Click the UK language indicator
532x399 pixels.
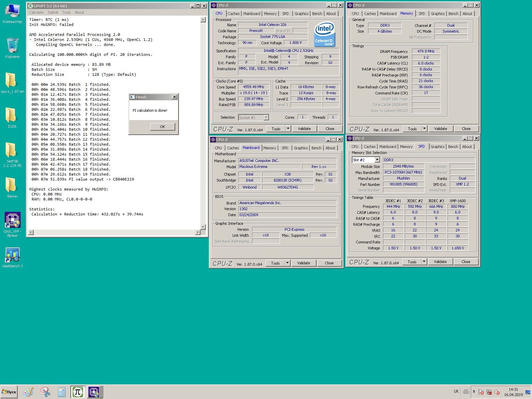(456, 391)
